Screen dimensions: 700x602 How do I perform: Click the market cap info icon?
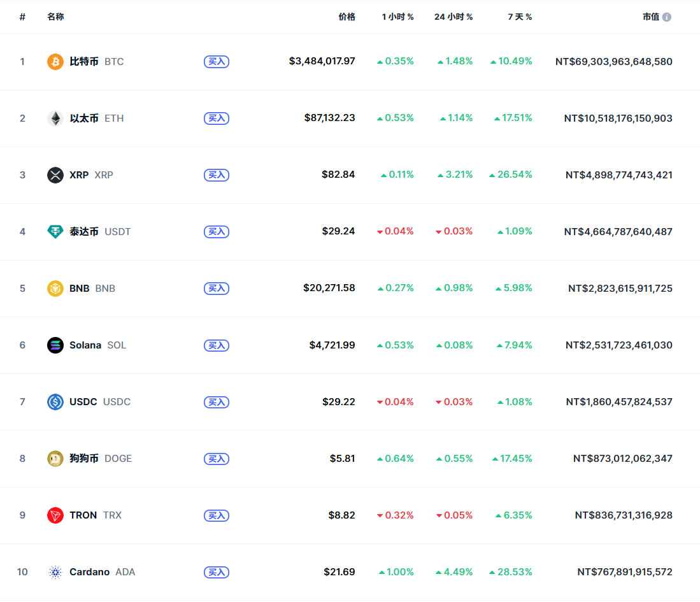point(667,17)
